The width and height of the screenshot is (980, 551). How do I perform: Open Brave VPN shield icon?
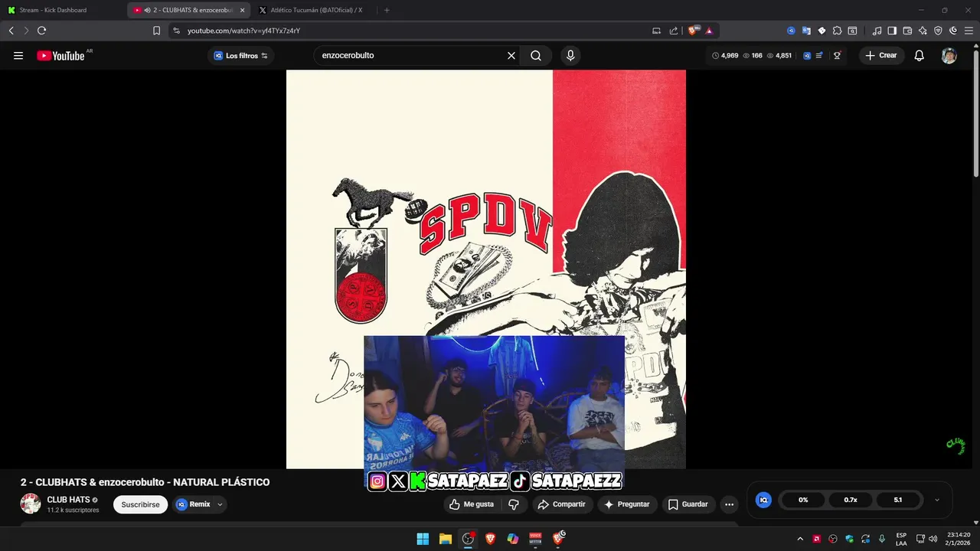[x=938, y=31]
